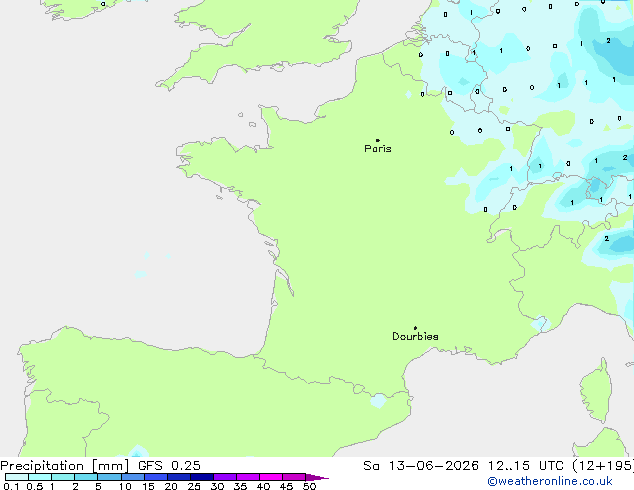The image size is (634, 490).
Task: Select the 15–20 mm legend swatch
Action: click(156, 477)
